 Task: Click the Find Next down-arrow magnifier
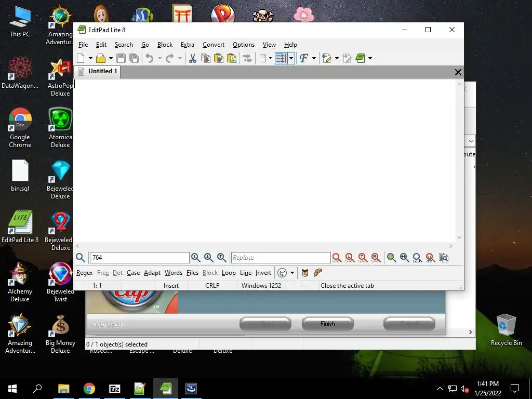tap(209, 258)
